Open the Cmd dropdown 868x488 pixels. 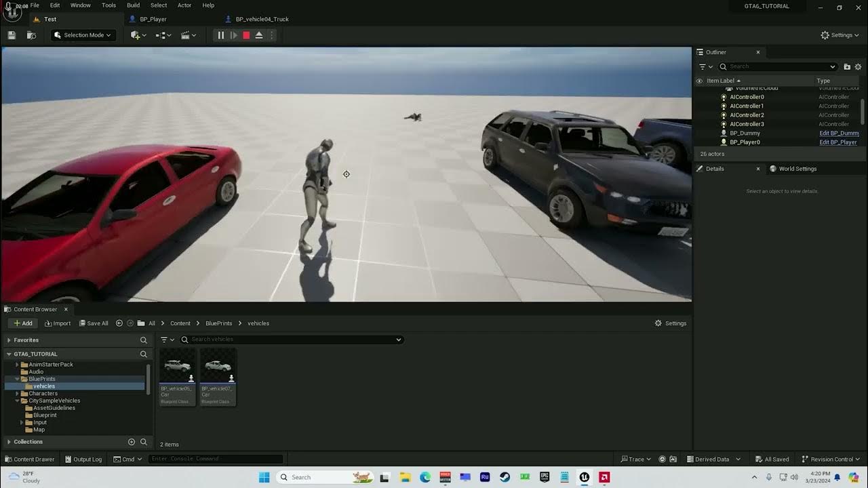click(x=127, y=459)
